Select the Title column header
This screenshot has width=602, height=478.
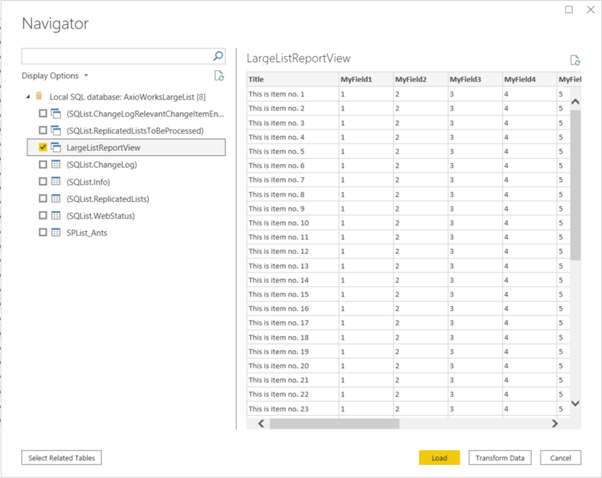[x=257, y=79]
